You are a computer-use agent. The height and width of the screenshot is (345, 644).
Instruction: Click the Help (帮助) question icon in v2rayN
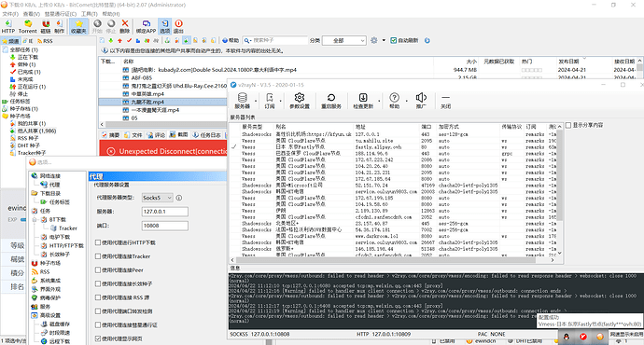(x=394, y=101)
